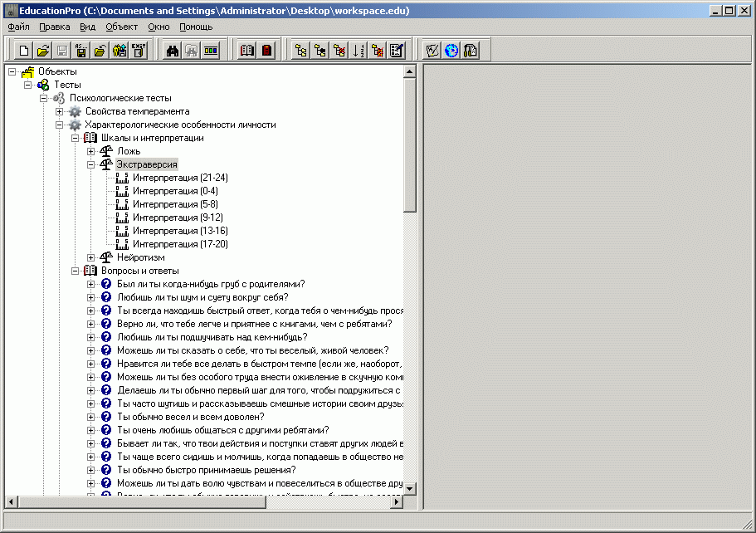Click the binoculars Find icon

click(x=173, y=51)
